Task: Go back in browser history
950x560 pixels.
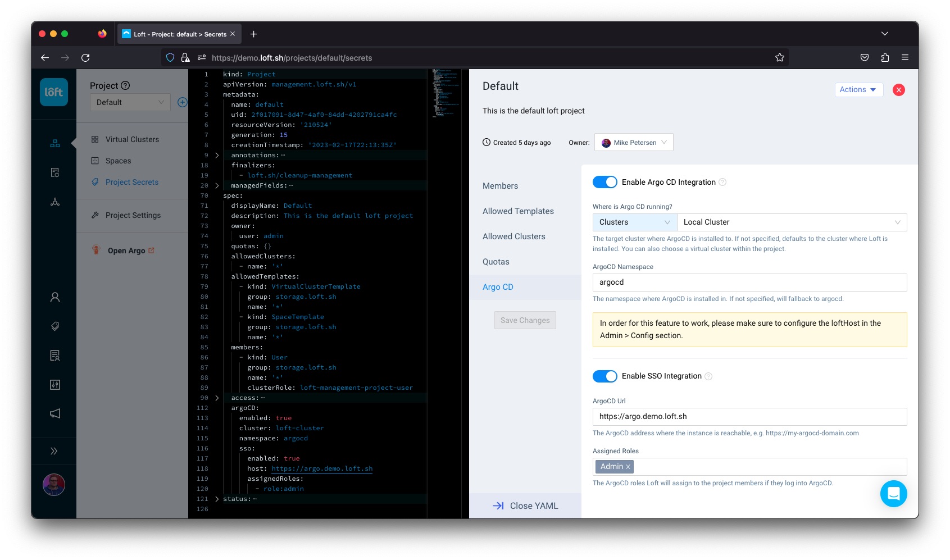Action: click(x=45, y=58)
